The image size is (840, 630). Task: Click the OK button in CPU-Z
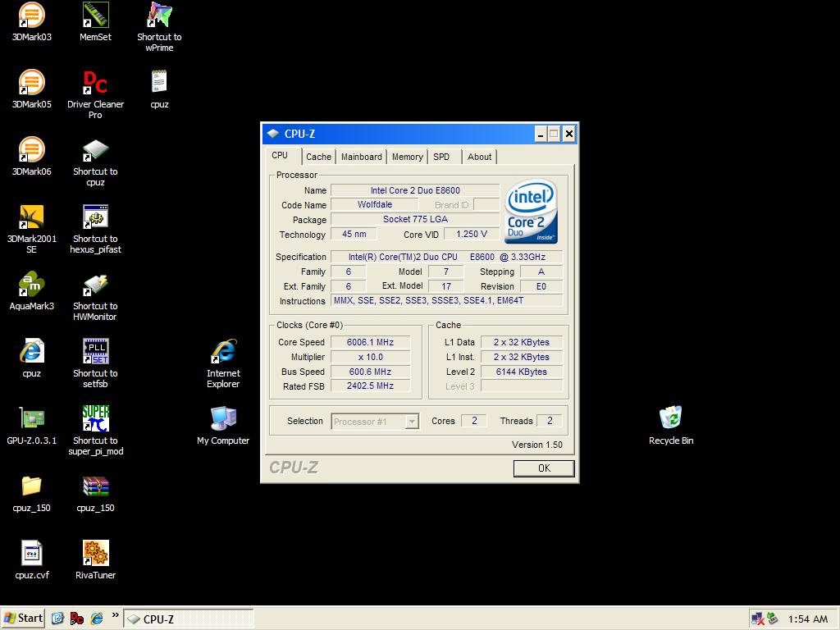tap(544, 468)
